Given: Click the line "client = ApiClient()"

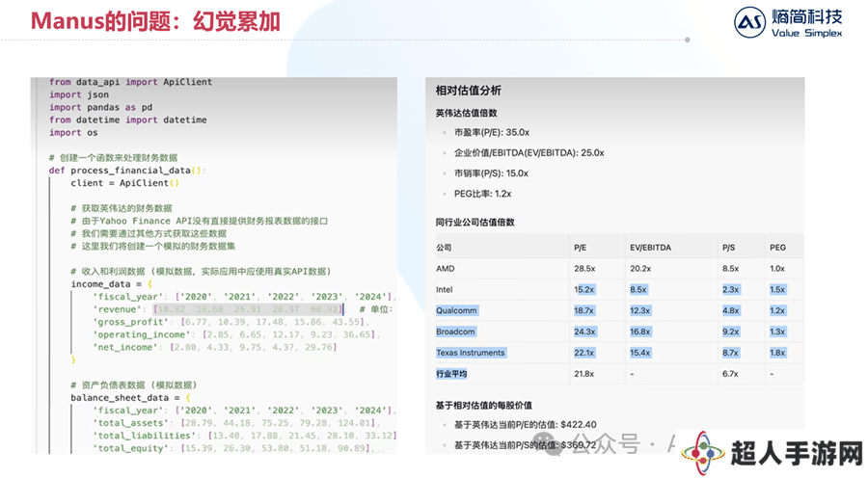Looking at the screenshot, I should (125, 183).
